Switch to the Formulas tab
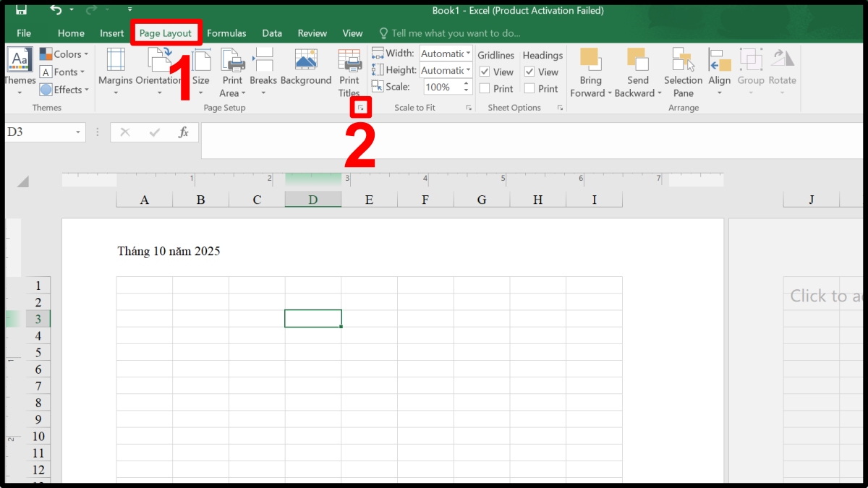This screenshot has height=488, width=868. 226,33
